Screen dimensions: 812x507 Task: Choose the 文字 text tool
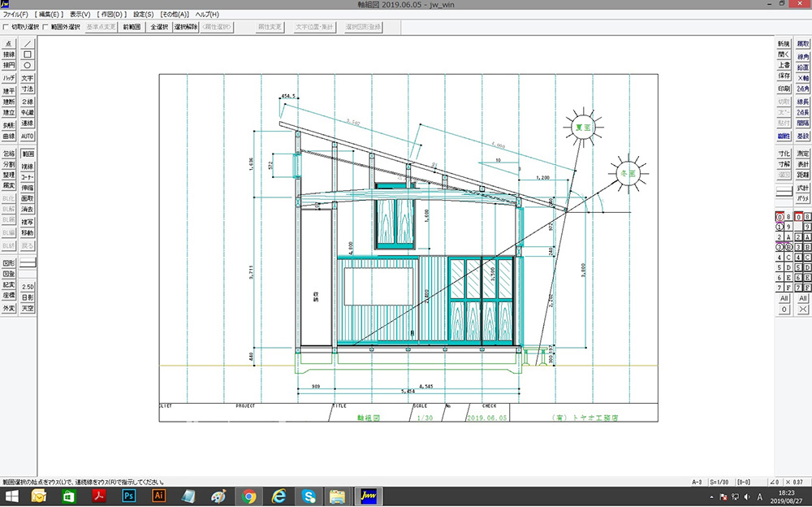click(x=28, y=78)
